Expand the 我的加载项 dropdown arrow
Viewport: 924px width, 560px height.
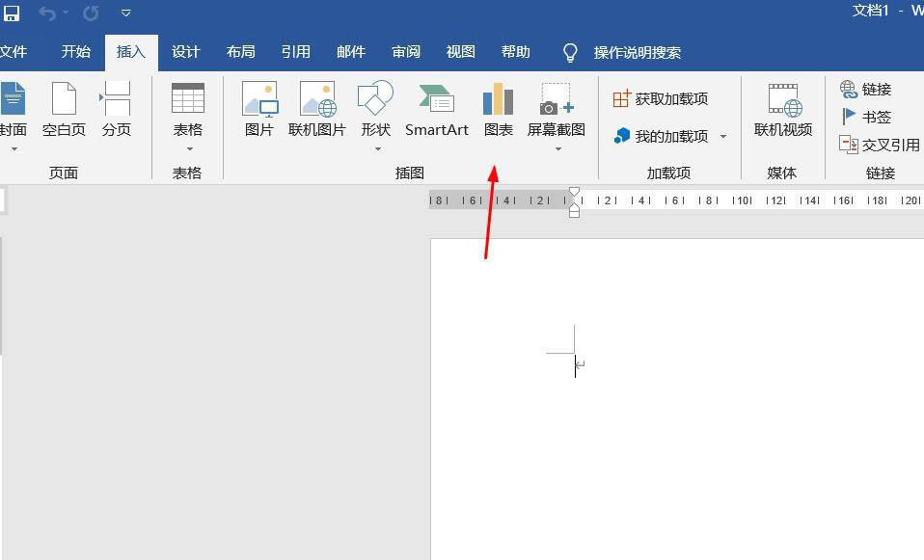723,136
